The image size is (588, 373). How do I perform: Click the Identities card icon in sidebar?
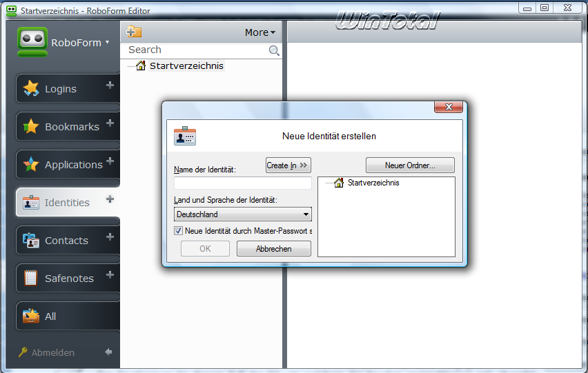tap(31, 202)
